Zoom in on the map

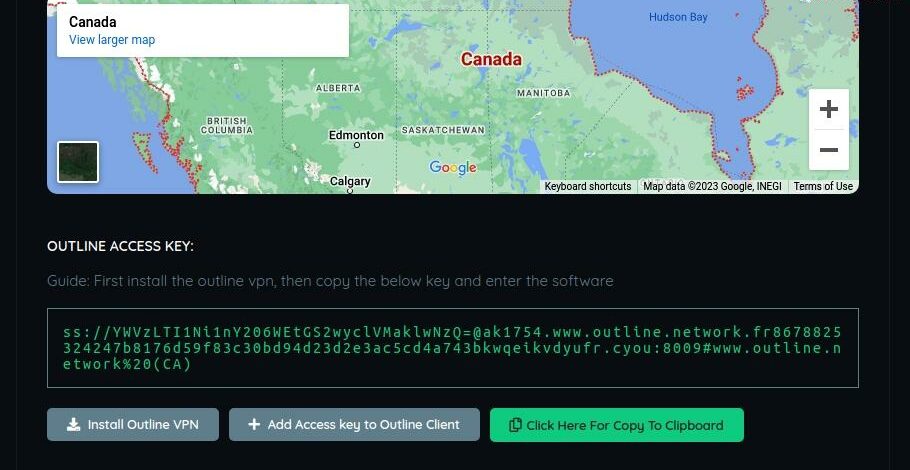click(829, 109)
